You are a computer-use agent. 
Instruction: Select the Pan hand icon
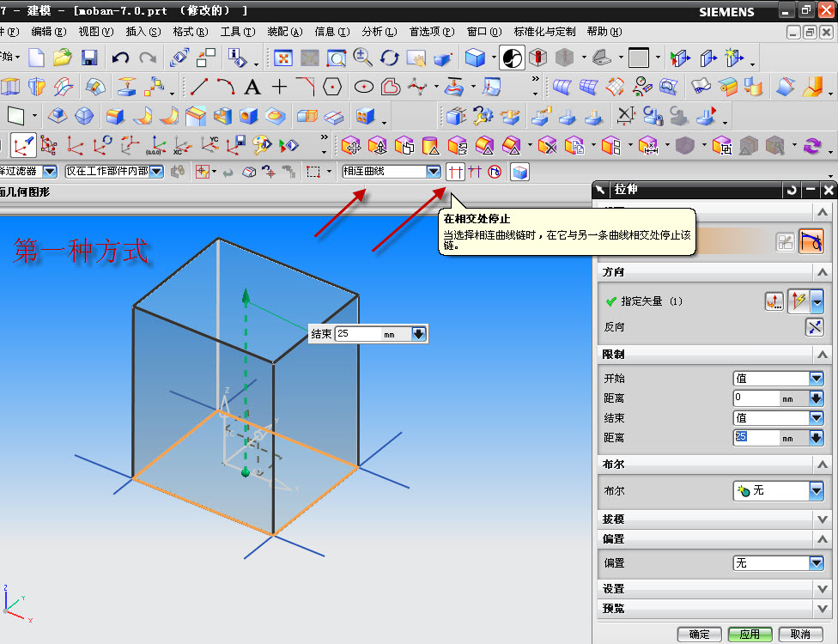coord(416,58)
